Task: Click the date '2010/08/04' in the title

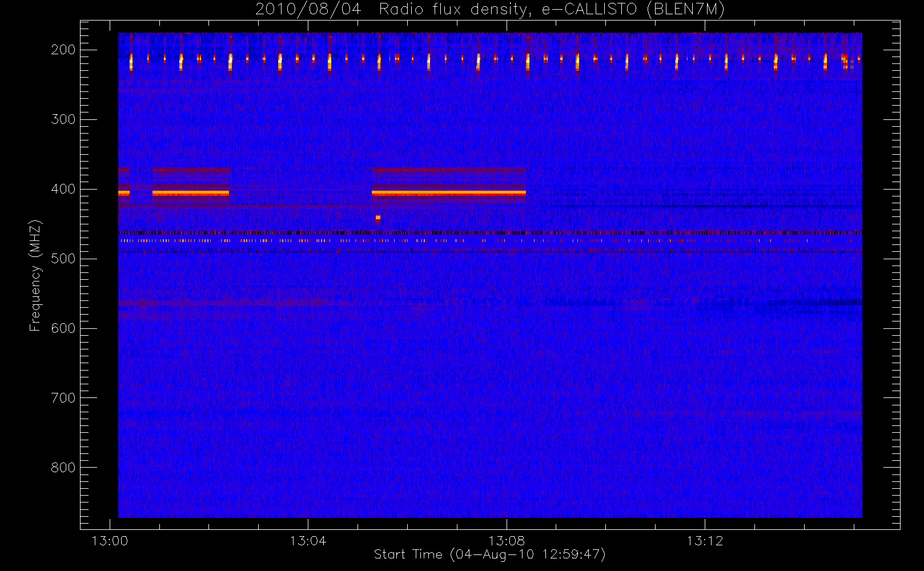Action: (308, 10)
